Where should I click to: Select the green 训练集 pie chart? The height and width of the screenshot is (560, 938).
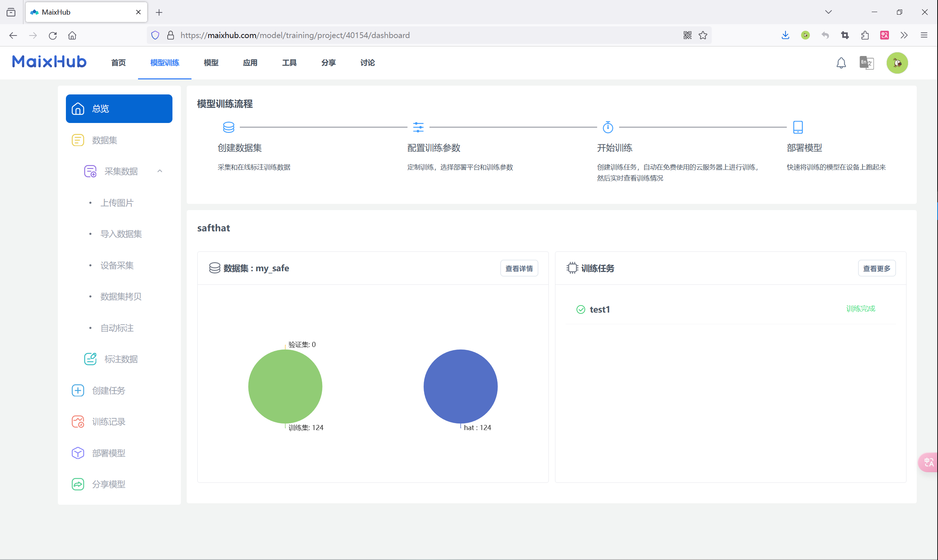point(285,387)
